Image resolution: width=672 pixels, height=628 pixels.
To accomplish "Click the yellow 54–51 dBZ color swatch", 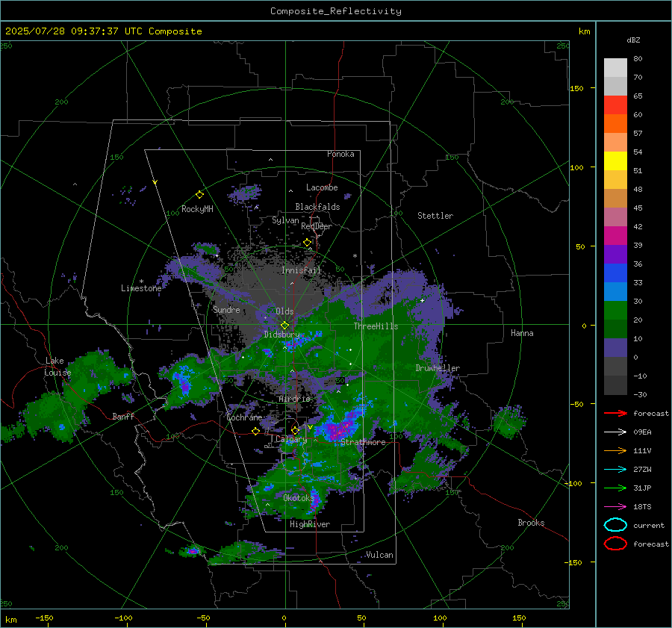I will pyautogui.click(x=615, y=161).
